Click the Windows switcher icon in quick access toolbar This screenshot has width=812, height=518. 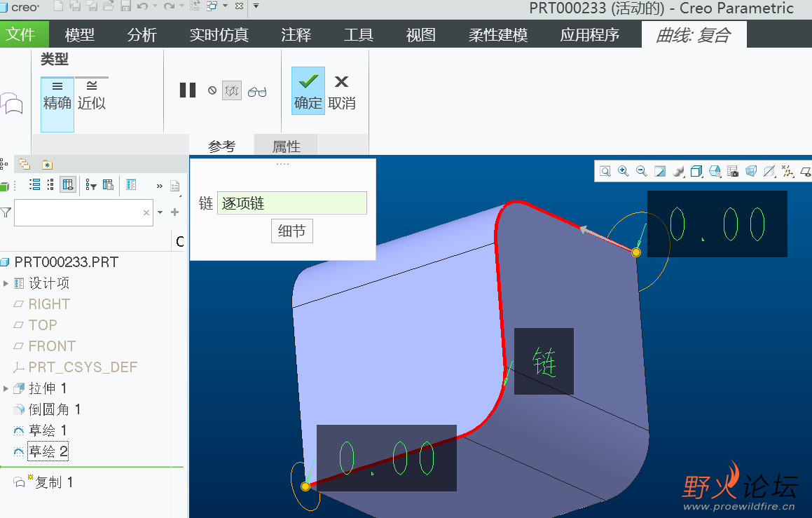coord(212,6)
